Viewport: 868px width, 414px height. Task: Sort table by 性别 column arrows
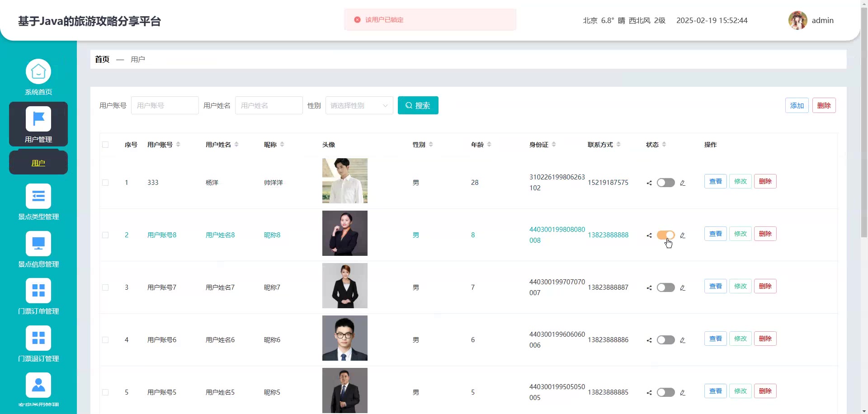click(431, 145)
